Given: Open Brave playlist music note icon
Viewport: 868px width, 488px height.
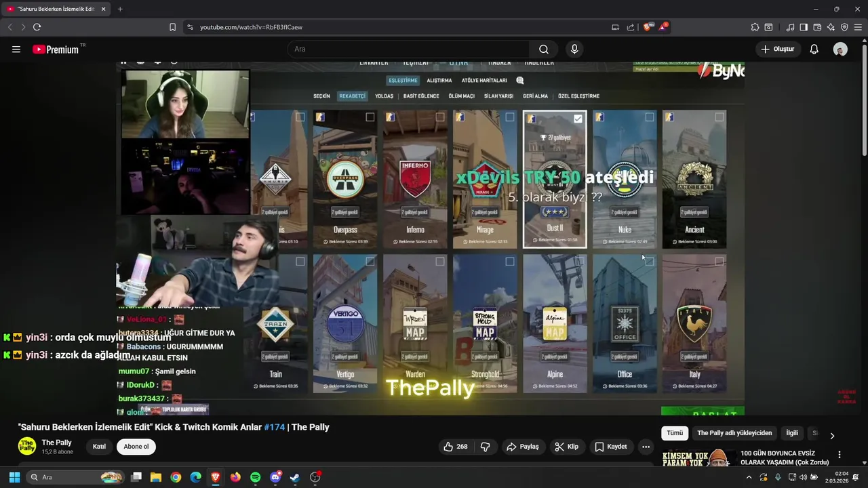Looking at the screenshot, I should (x=790, y=27).
